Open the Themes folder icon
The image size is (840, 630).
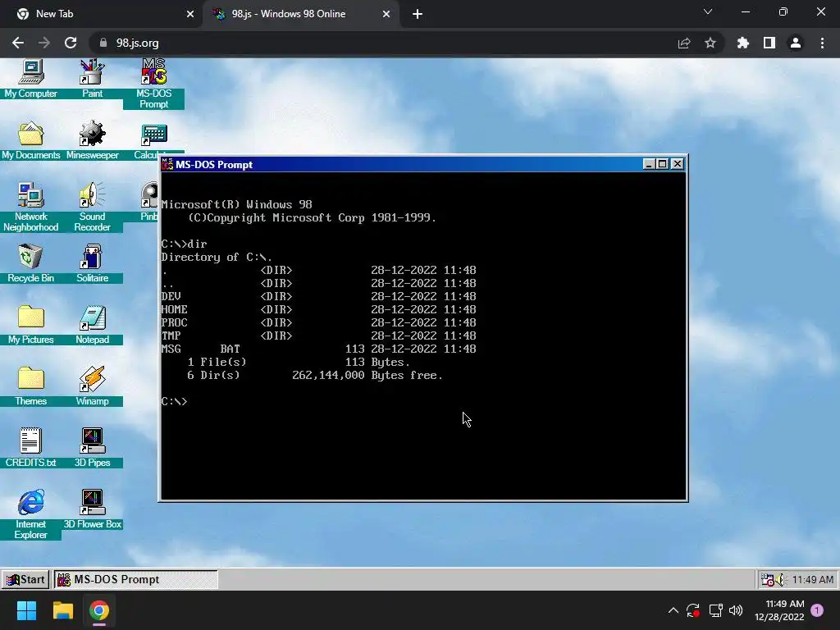pos(30,386)
